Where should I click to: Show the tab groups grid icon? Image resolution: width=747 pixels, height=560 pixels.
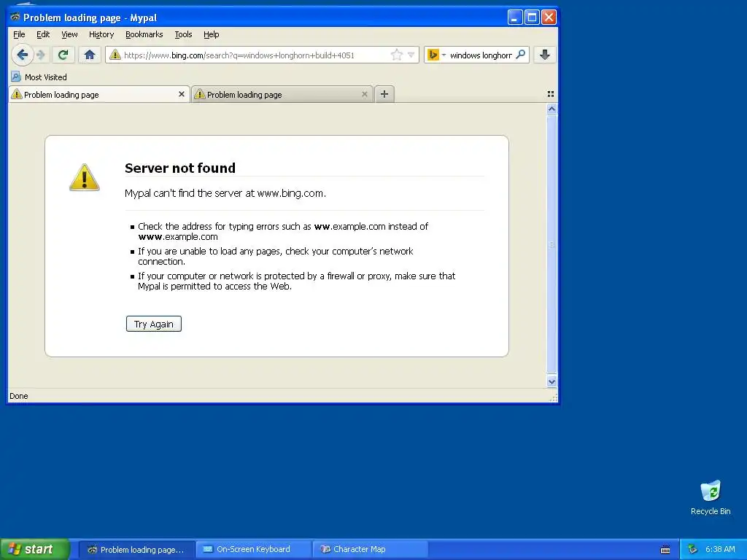click(551, 94)
